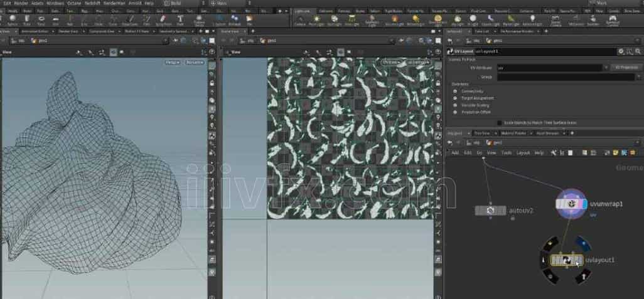Viewport: 644px width, 299px height.
Task: Select the Camera shelf tool
Action: [299, 19]
